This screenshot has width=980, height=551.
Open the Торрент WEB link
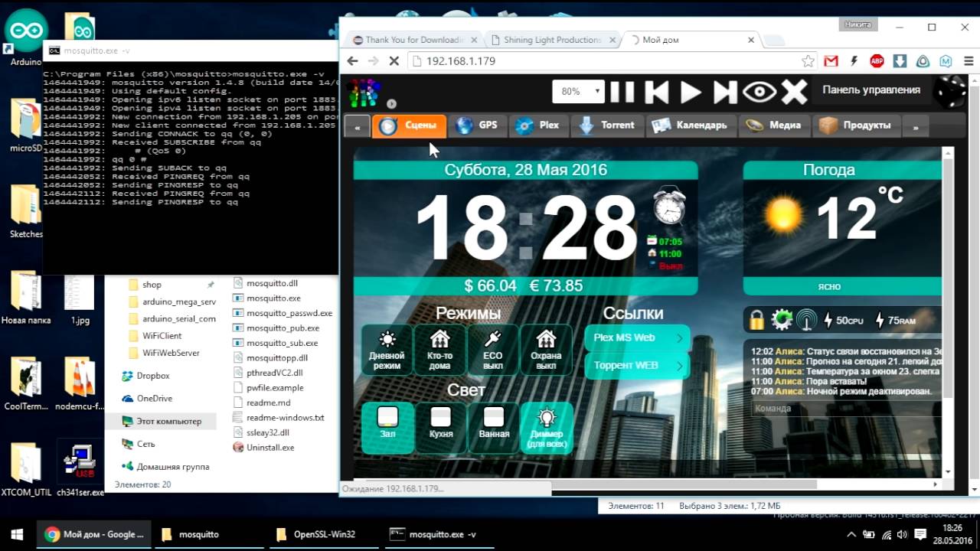(x=637, y=366)
